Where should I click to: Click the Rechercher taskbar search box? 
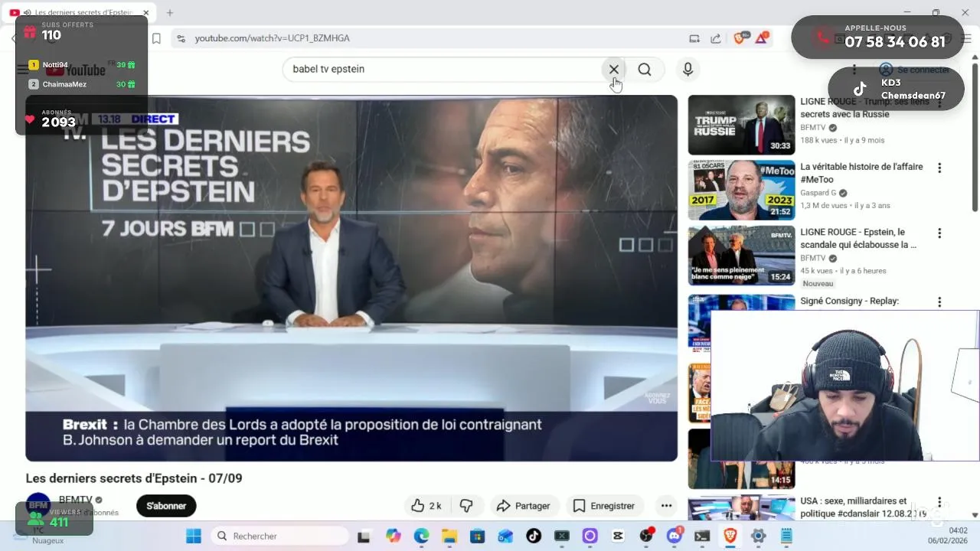[279, 536]
